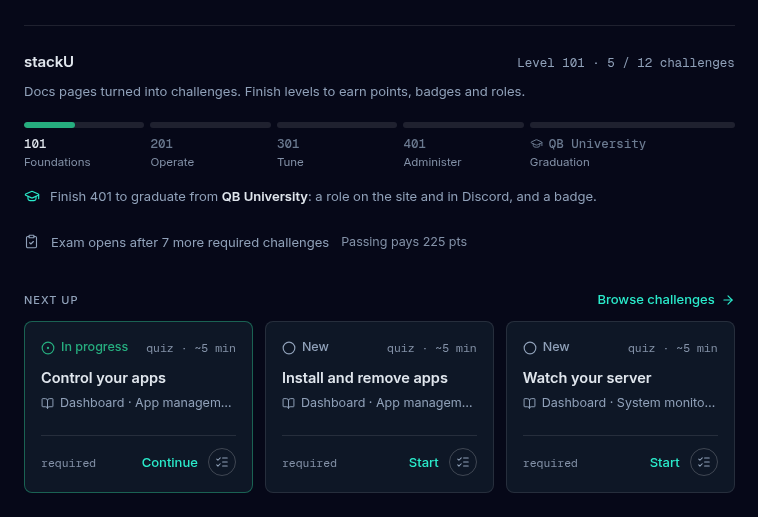Click the In progress status icon
Screen dimensions: 758x517
pyautogui.click(x=48, y=348)
